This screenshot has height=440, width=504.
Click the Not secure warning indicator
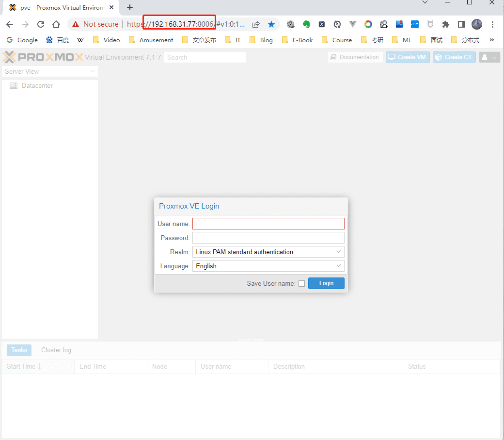[95, 24]
